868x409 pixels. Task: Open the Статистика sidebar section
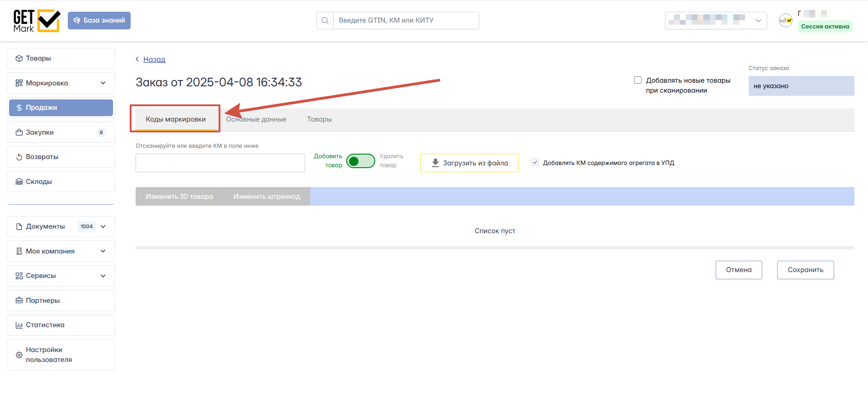click(x=61, y=325)
